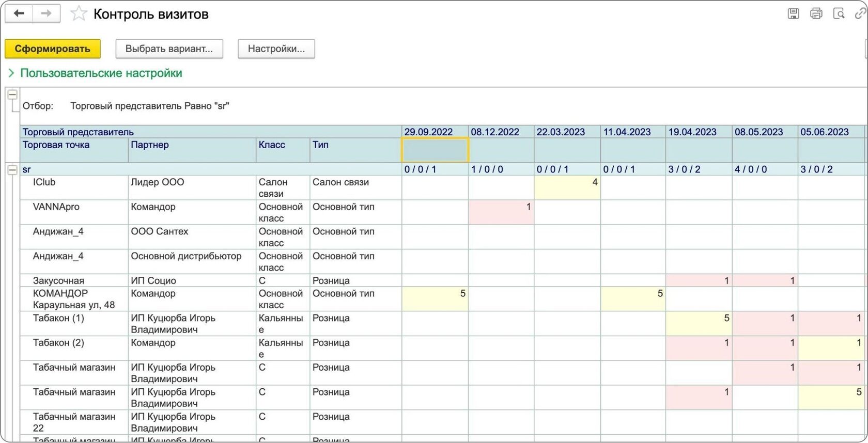This screenshot has width=868, height=443.
Task: Select Салон связи type cell in IClub row
Action: 356,187
